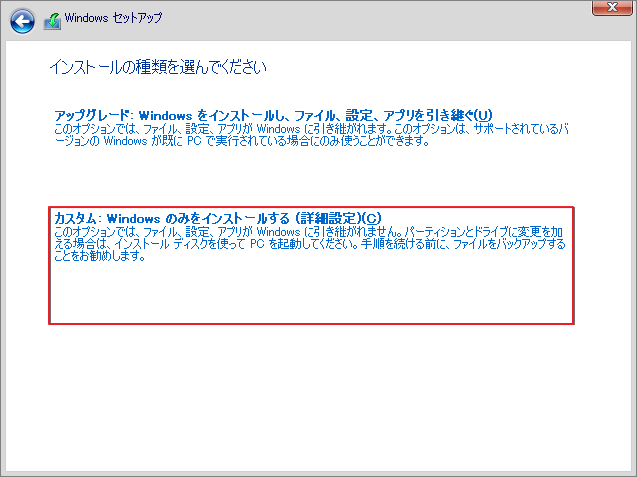
Task: Click the custom description mentioning 引き継がれません
Action: pyautogui.click(x=310, y=244)
